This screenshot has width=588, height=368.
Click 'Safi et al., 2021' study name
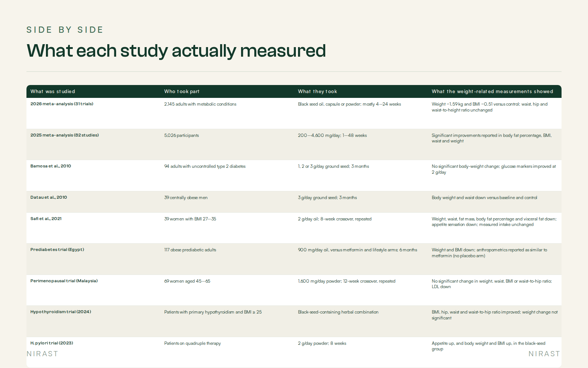pos(46,219)
